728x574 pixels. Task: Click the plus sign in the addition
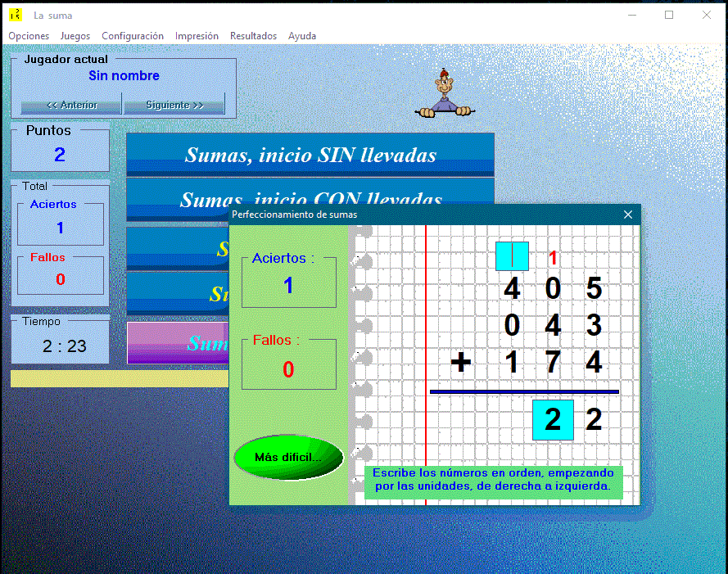click(461, 362)
